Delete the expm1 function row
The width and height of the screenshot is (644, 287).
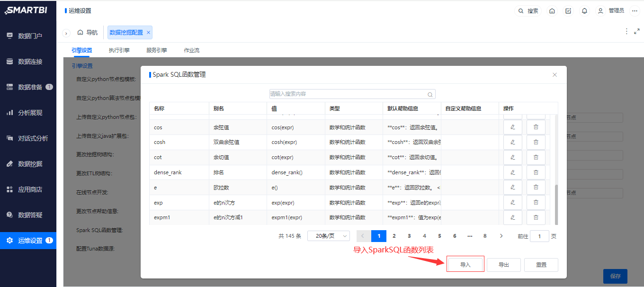[536, 217]
